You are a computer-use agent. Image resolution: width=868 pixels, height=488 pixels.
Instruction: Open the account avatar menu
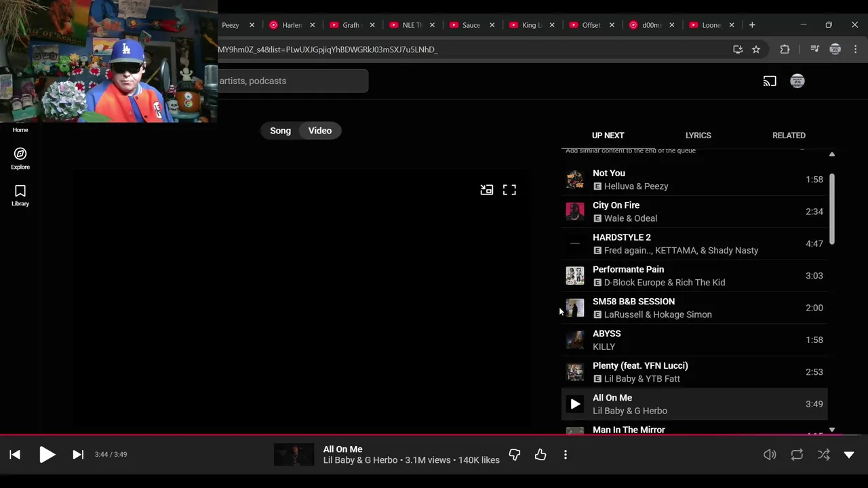[x=797, y=81]
